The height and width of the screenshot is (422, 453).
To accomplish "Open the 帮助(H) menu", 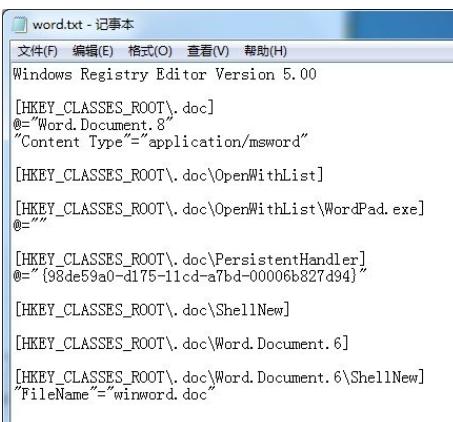I will pos(265,51).
